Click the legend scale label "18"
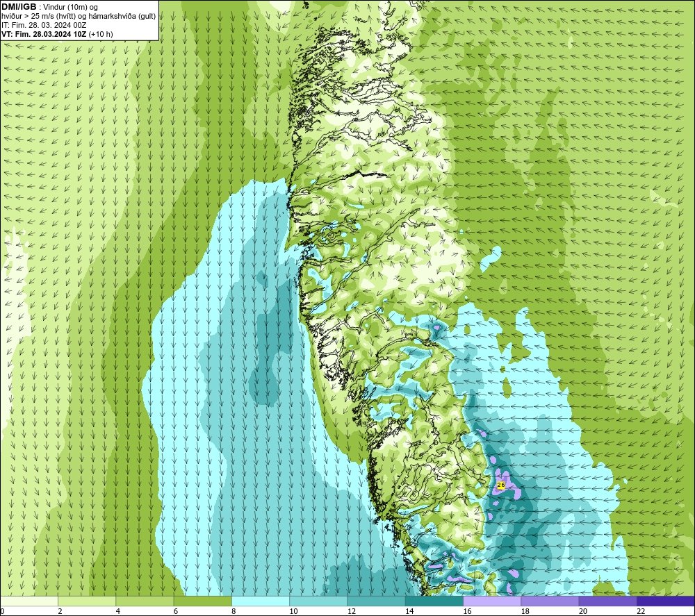The width and height of the screenshot is (695, 616). coord(525,612)
